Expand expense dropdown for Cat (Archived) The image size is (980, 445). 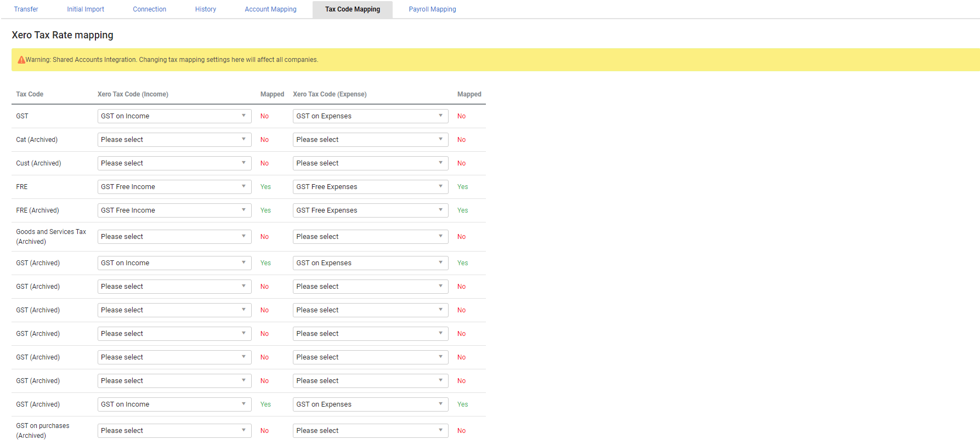click(370, 140)
